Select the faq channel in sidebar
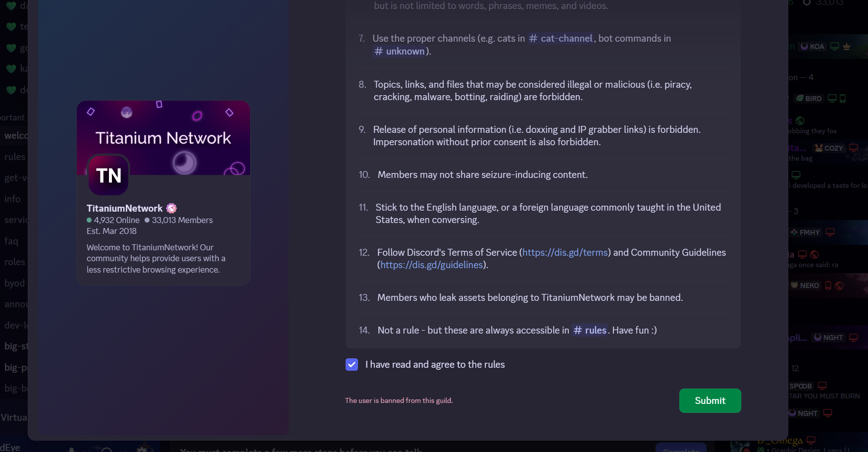Screen dimensions: 868x452 pyautogui.click(x=12, y=241)
